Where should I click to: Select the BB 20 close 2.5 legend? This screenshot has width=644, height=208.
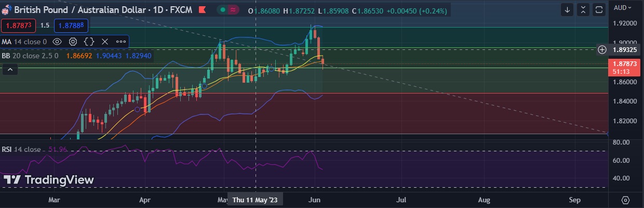30,55
